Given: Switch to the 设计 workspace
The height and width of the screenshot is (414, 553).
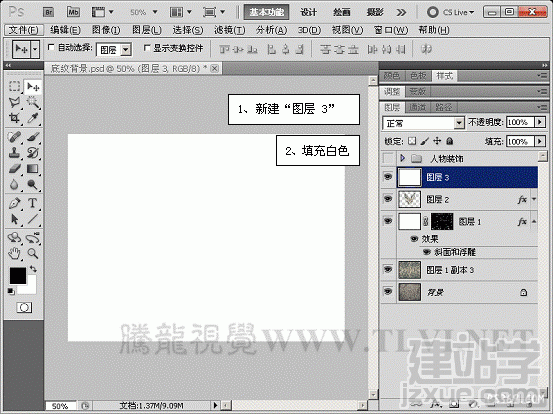Looking at the screenshot, I should click(308, 13).
